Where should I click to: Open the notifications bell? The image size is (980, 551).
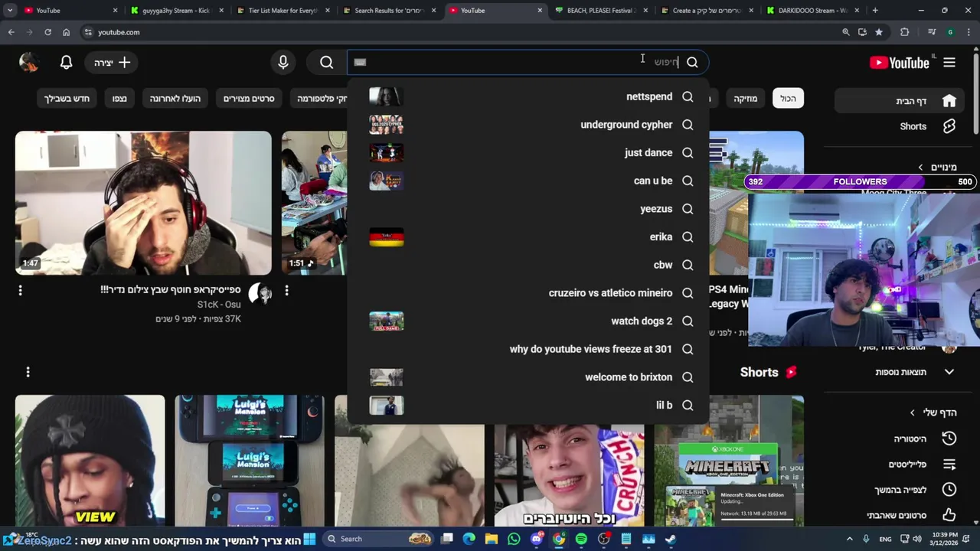[x=67, y=63]
